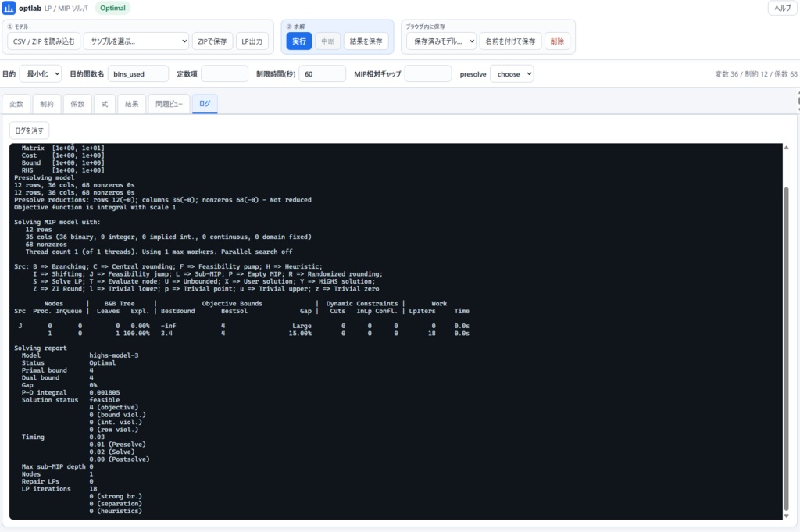Switch to the 係数 tab
Image resolution: width=800 pixels, height=532 pixels.
pos(77,104)
